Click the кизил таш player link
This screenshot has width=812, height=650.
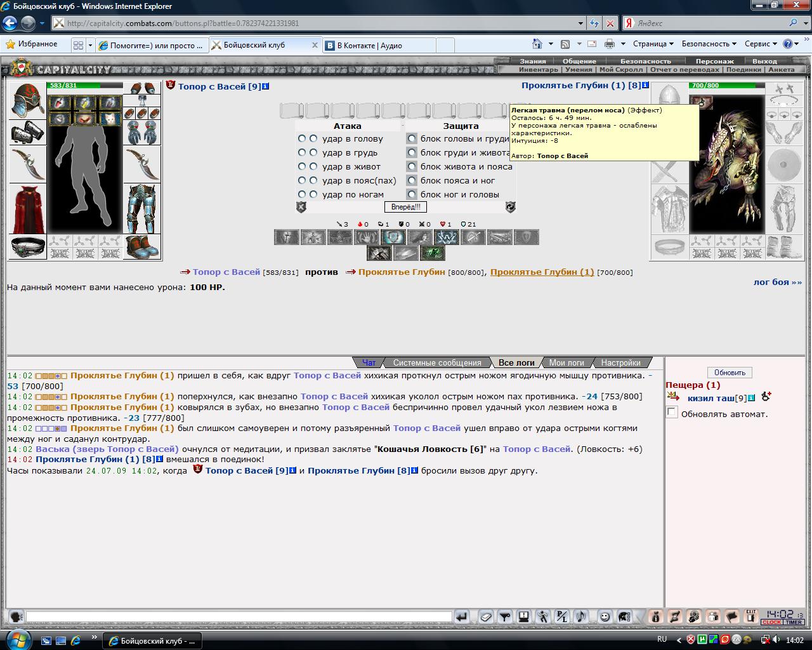(x=710, y=398)
